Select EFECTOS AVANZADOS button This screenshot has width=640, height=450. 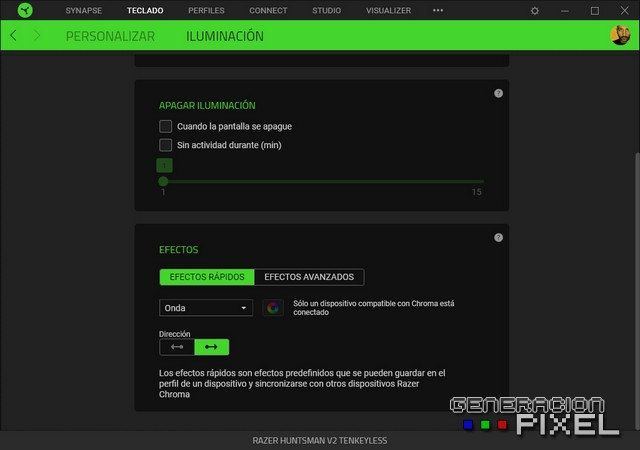click(309, 277)
